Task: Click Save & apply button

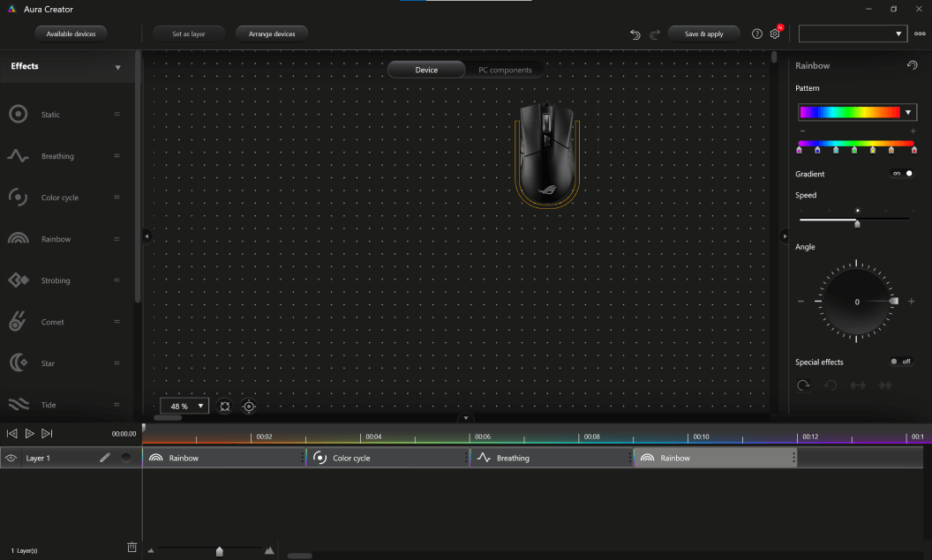Action: (x=703, y=34)
